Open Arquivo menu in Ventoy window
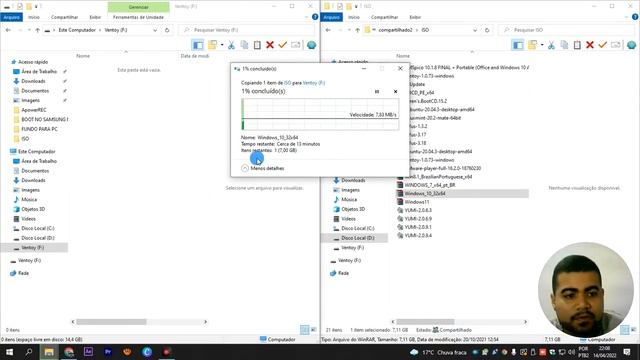The image size is (640, 360). coord(11,17)
